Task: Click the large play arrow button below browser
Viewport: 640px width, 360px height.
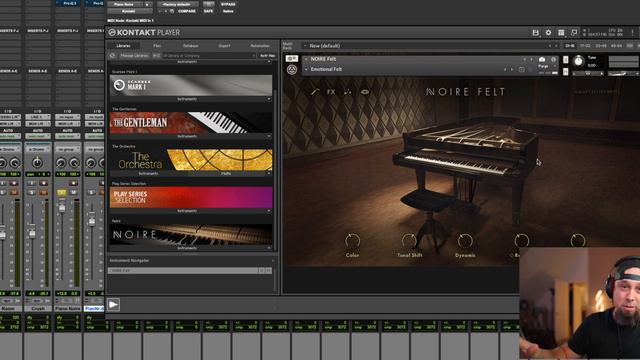Action: pyautogui.click(x=113, y=304)
